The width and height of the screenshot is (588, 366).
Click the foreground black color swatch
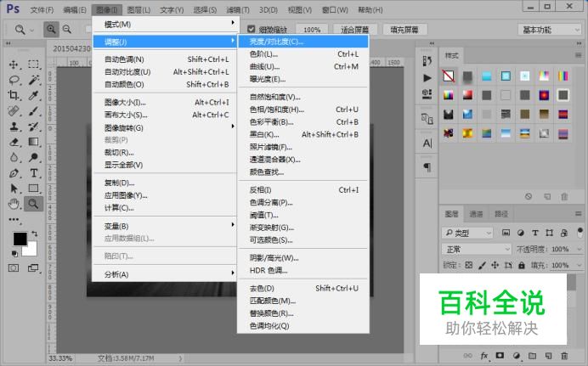click(x=20, y=239)
